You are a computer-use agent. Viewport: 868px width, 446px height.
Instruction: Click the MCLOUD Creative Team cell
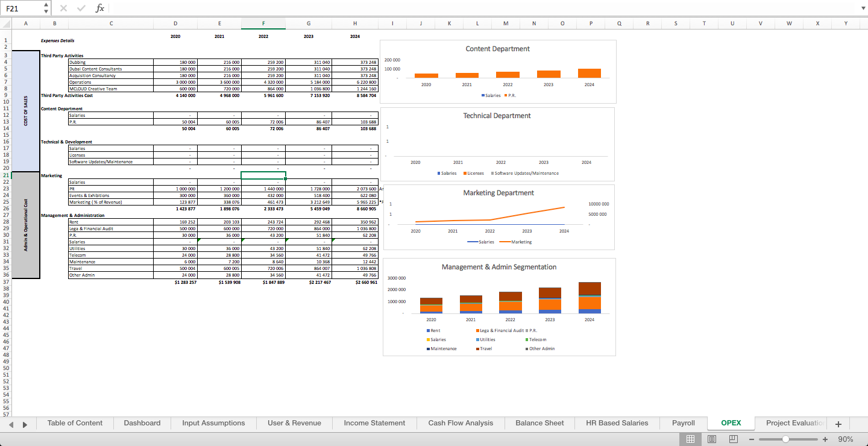pyautogui.click(x=111, y=89)
